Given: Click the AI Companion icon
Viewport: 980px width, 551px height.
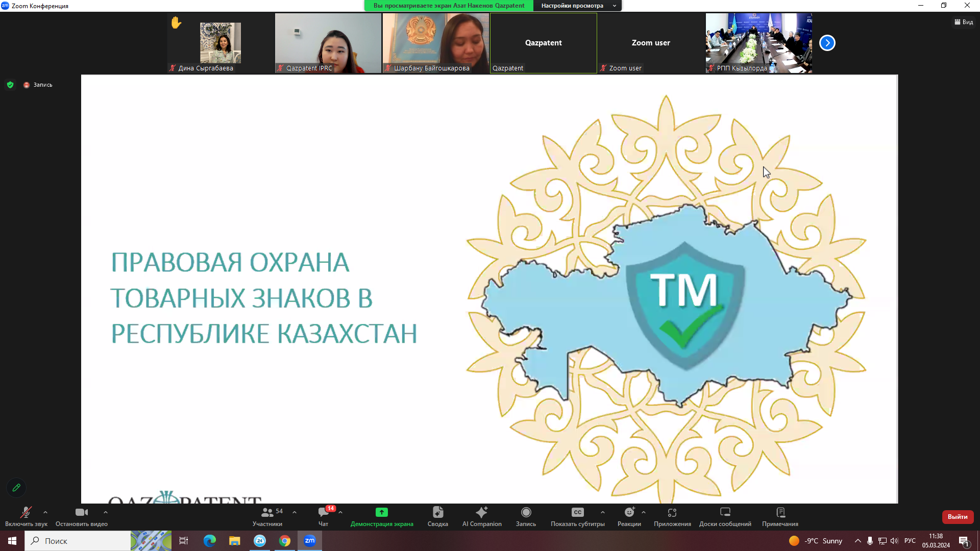Looking at the screenshot, I should click(481, 516).
